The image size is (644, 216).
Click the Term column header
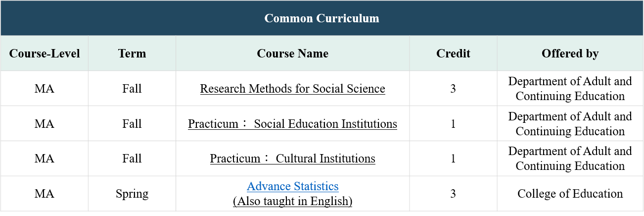click(132, 54)
